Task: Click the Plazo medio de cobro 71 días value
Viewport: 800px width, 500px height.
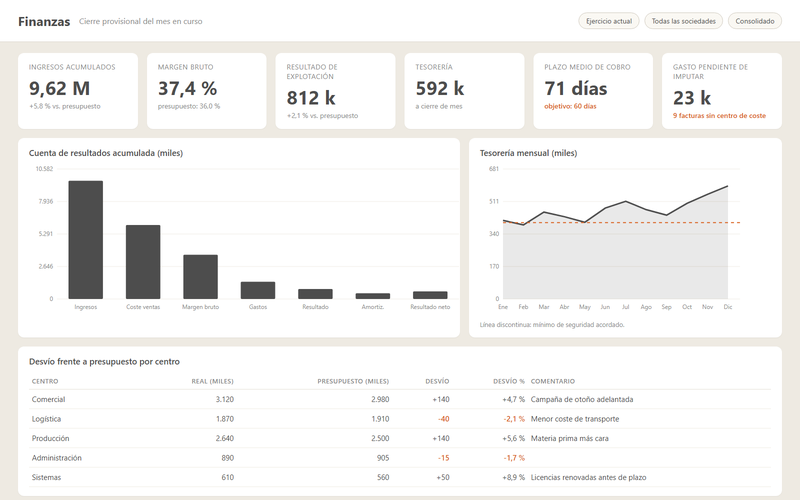Action: coord(576,88)
